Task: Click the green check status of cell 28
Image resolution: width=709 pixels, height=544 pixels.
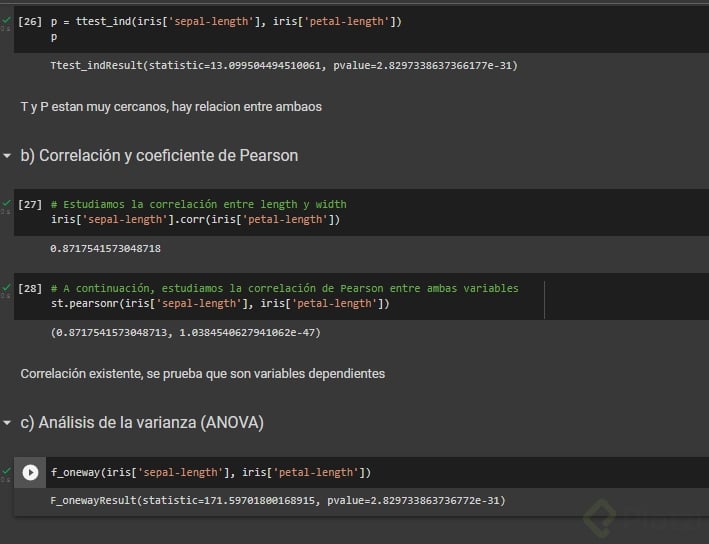Action: 6,287
